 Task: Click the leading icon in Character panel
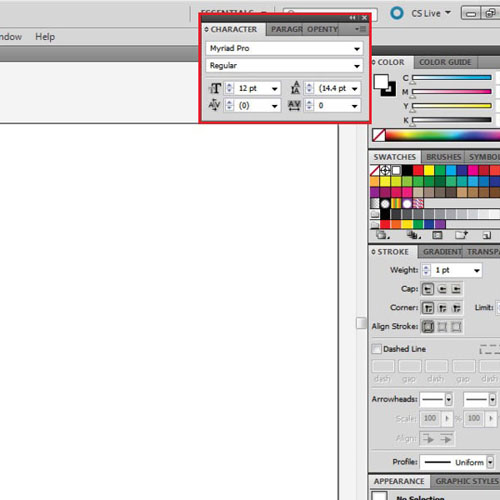(x=295, y=88)
